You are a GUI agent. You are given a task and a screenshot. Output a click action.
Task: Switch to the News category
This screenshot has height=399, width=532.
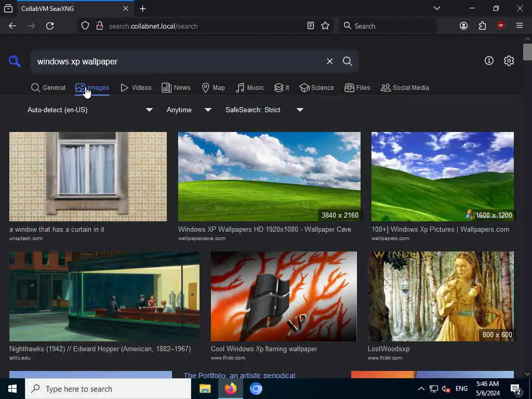176,87
